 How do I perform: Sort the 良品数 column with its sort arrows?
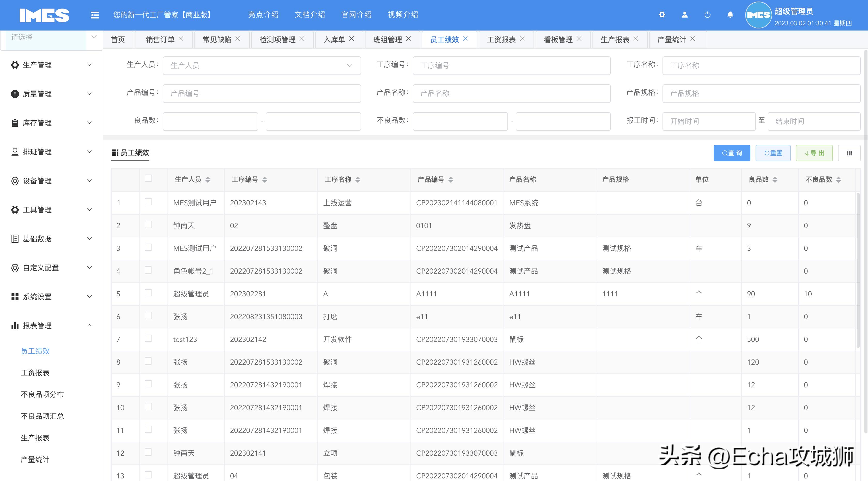coord(775,180)
